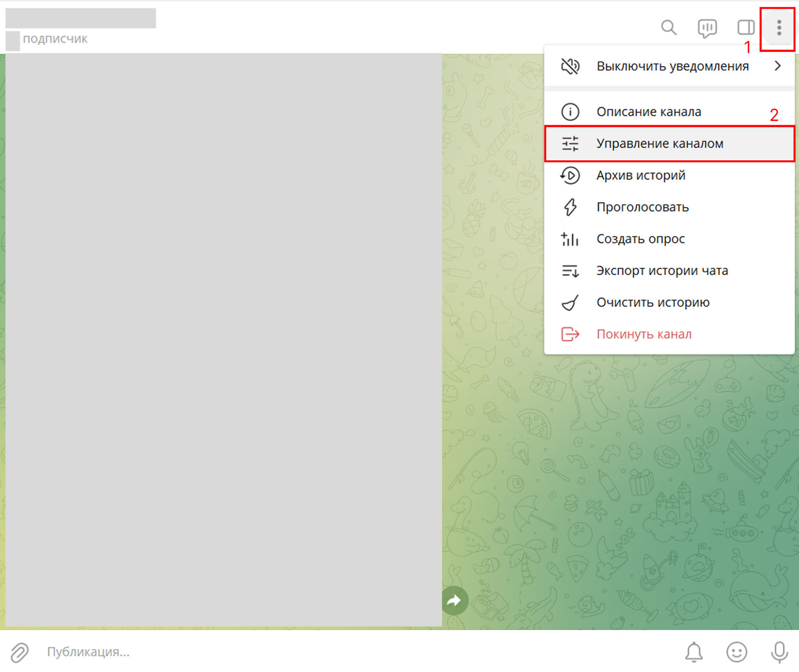Open Архив историй entry

pyautogui.click(x=640, y=175)
